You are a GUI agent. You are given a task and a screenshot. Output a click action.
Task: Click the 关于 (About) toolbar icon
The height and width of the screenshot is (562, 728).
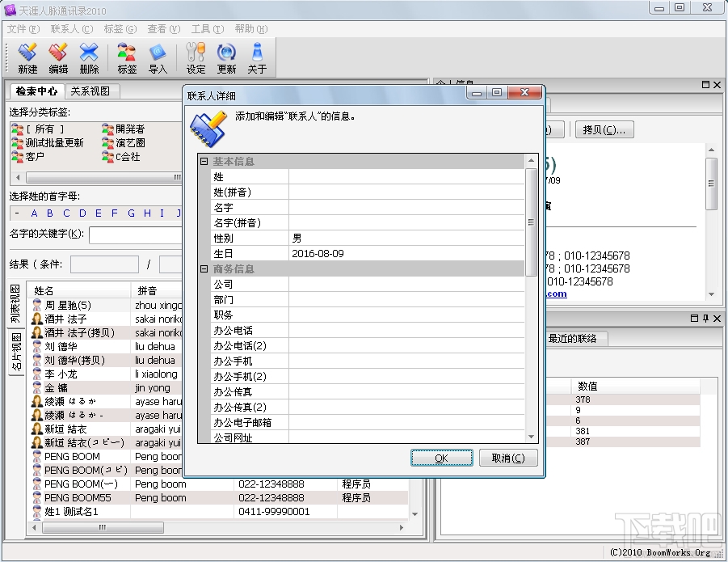coord(257,58)
